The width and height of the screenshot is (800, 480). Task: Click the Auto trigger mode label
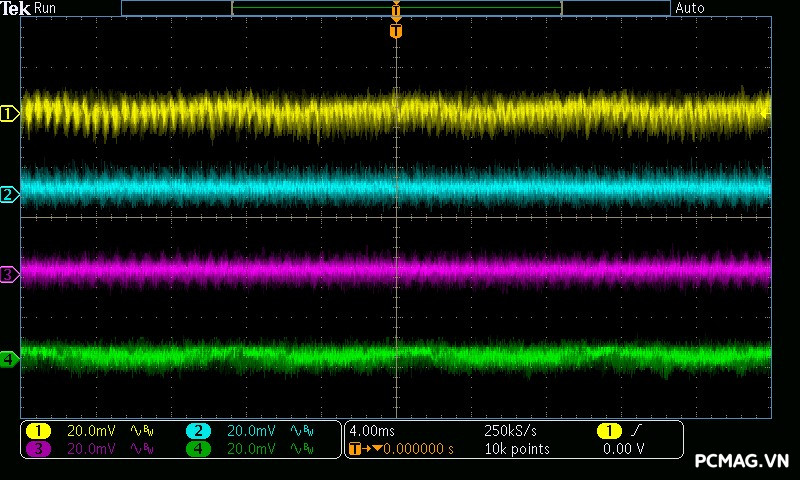690,8
